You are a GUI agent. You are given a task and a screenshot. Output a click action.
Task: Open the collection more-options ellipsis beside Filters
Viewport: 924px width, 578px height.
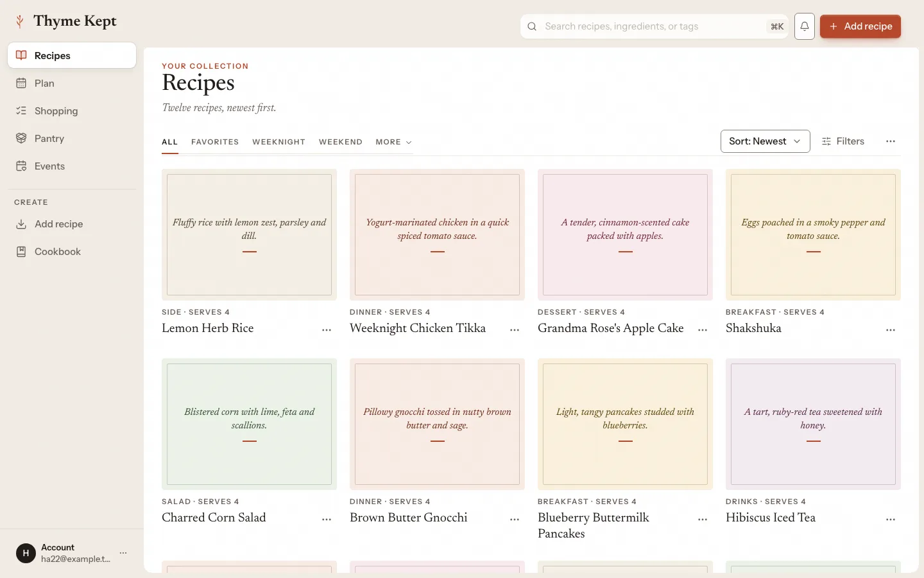click(891, 141)
